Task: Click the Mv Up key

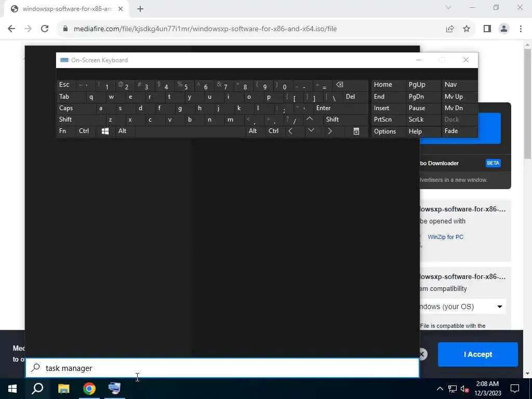Action: [x=459, y=97]
